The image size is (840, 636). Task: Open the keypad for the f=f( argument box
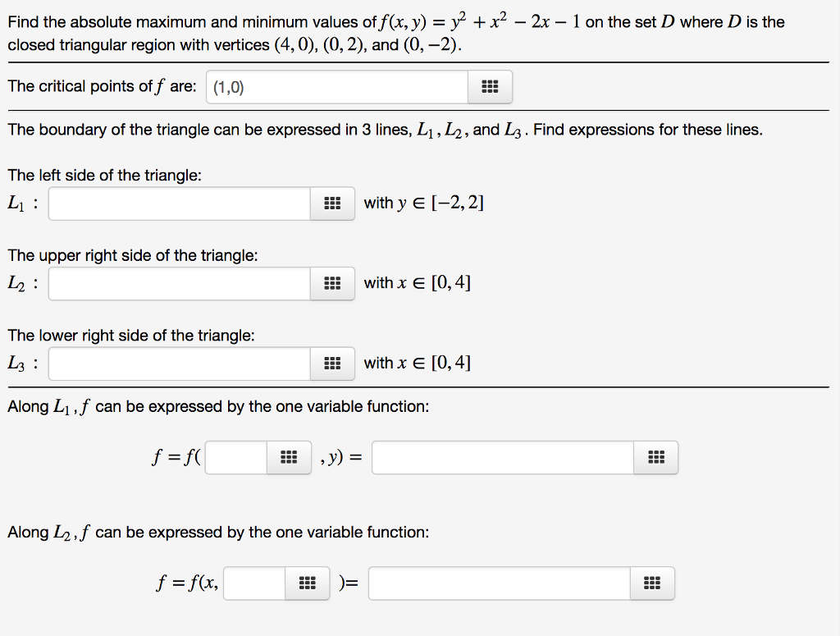pyautogui.click(x=288, y=457)
